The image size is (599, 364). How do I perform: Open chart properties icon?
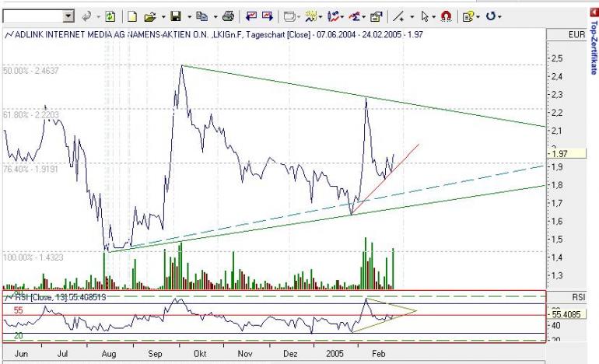click(x=377, y=16)
